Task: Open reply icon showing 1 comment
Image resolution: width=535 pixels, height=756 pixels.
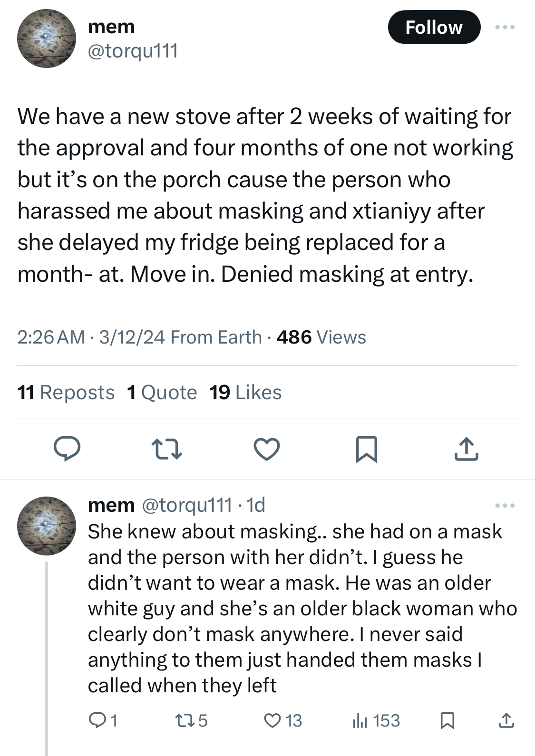Action: click(x=103, y=721)
